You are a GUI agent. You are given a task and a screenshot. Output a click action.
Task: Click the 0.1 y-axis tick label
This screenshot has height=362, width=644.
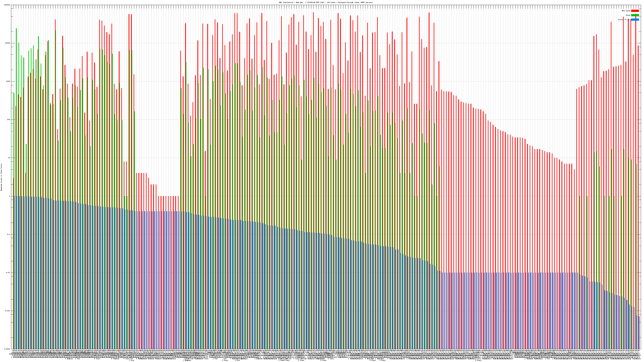click(9, 234)
